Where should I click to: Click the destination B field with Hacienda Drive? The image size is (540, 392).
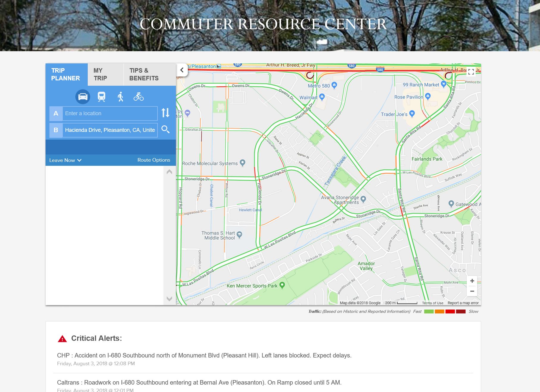tap(110, 130)
